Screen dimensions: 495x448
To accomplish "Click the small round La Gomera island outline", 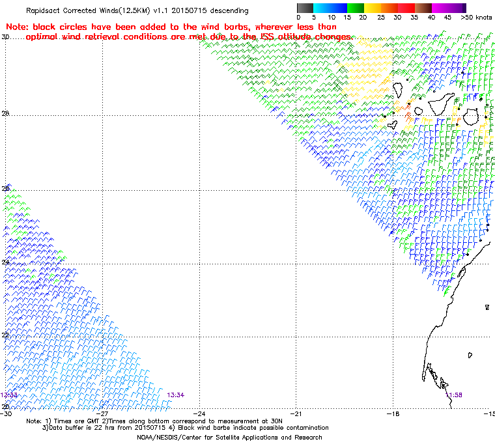I will [419, 111].
